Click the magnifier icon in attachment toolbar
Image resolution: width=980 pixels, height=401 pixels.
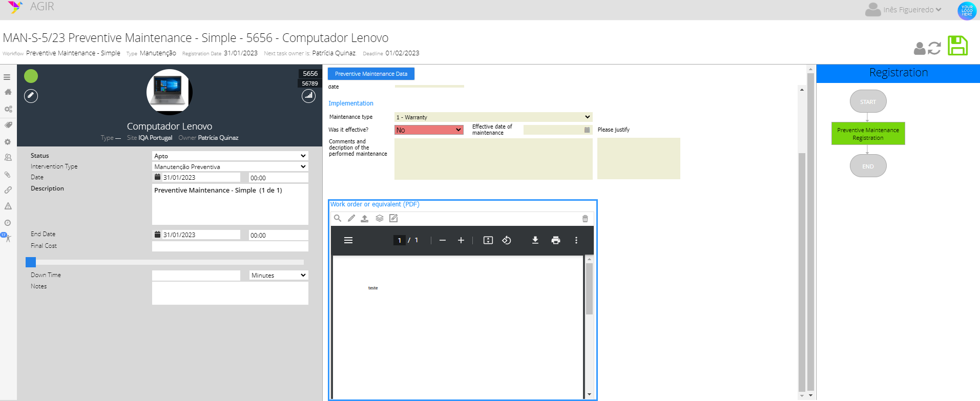(x=338, y=218)
